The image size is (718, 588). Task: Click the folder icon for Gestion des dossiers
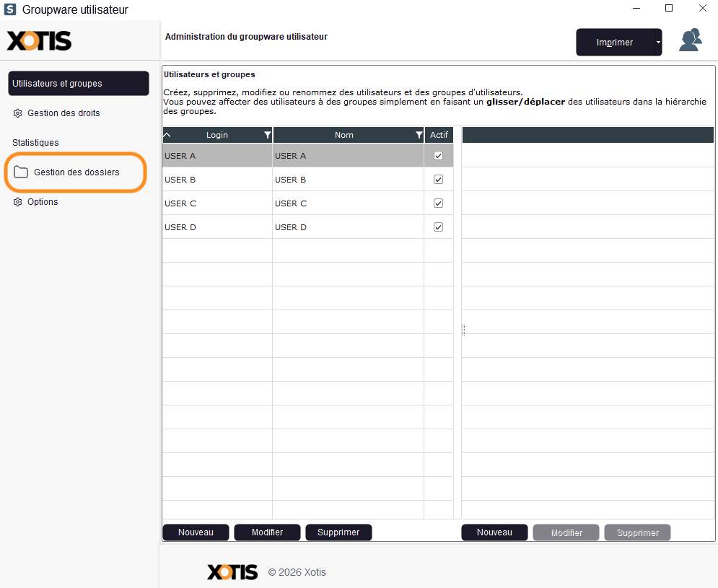click(x=21, y=172)
